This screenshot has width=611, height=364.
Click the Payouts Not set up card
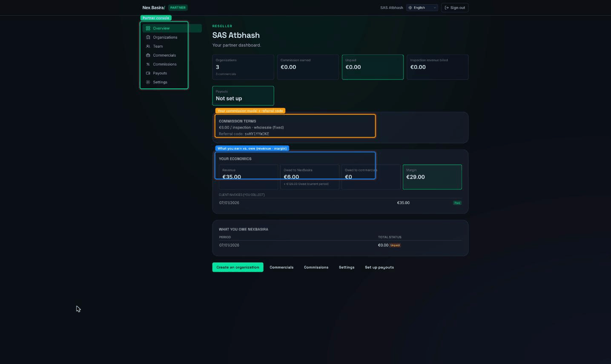pos(243,96)
